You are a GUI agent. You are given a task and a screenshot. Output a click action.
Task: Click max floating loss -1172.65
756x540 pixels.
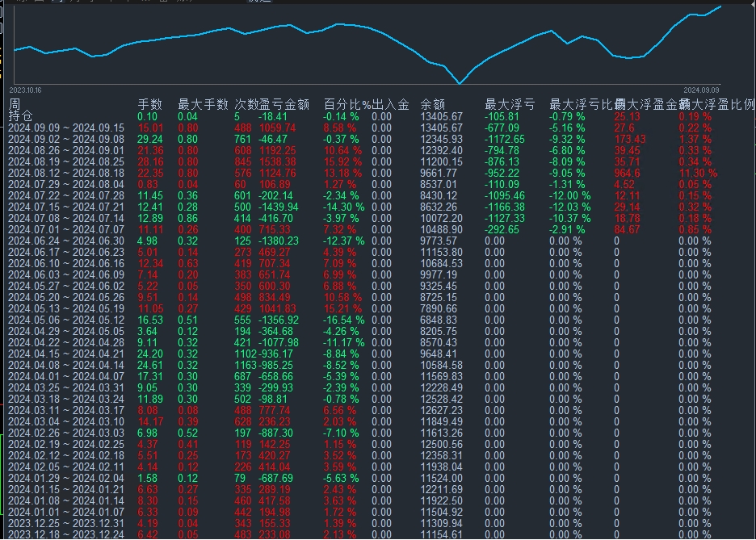504,139
